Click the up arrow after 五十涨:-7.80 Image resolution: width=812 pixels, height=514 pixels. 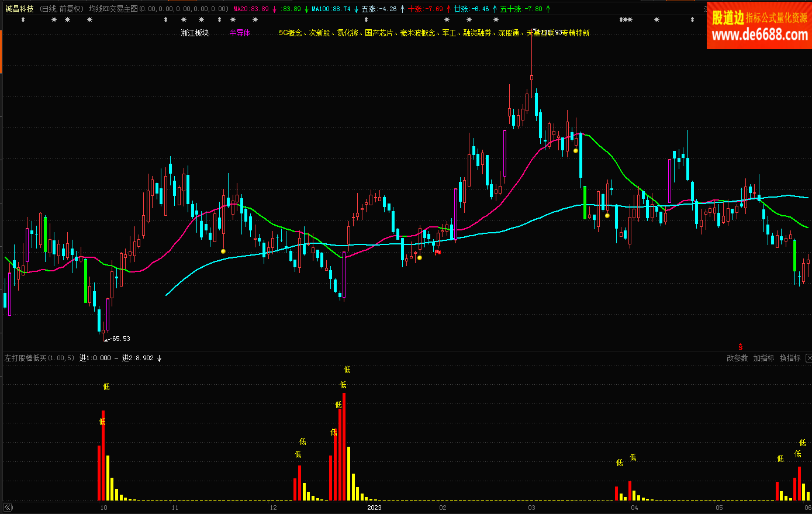[x=548, y=9]
